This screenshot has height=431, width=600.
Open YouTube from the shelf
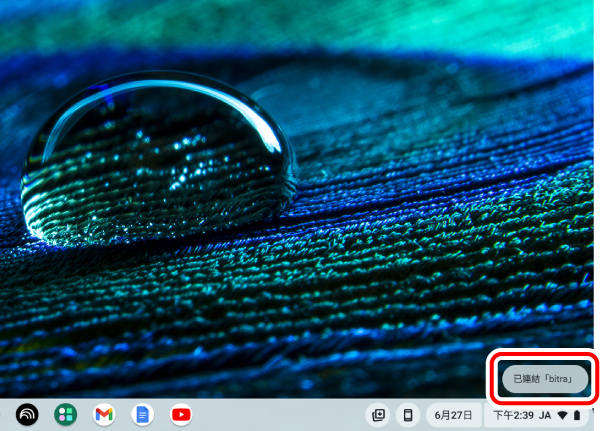click(x=180, y=414)
